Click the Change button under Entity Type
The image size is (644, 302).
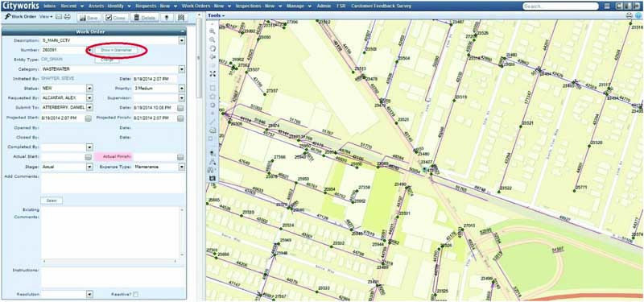tap(107, 60)
